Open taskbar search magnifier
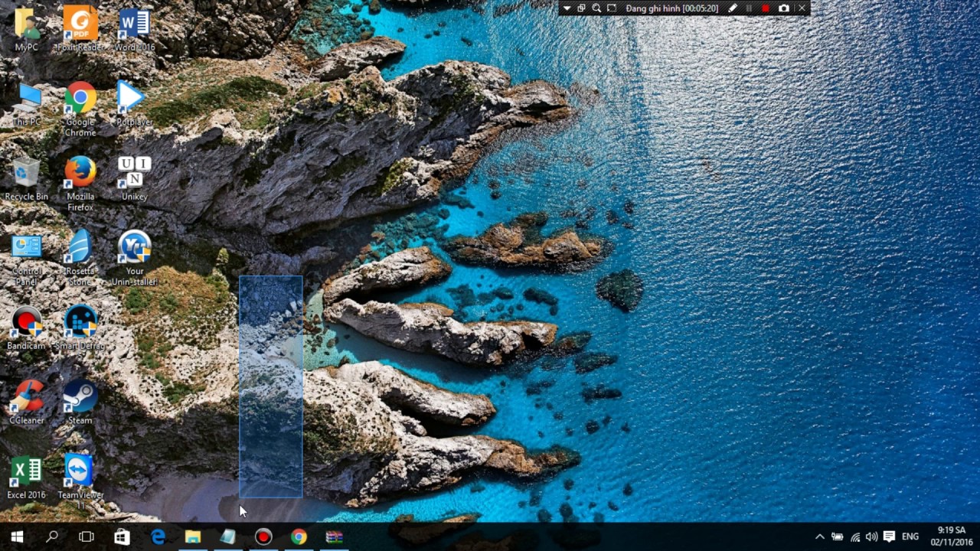The image size is (980, 551). (52, 536)
